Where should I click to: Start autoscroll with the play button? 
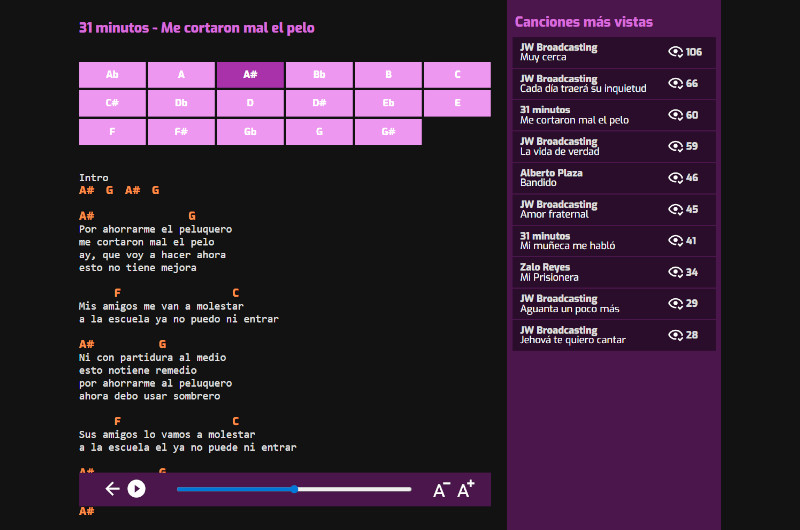tap(136, 489)
